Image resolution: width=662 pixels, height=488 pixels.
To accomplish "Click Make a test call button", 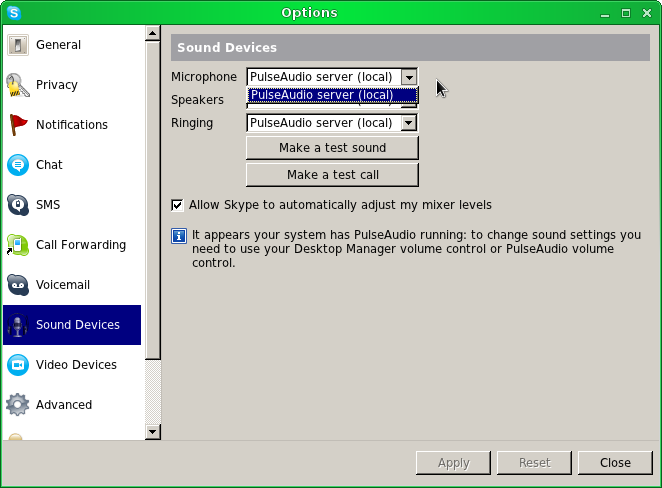I will pos(332,175).
